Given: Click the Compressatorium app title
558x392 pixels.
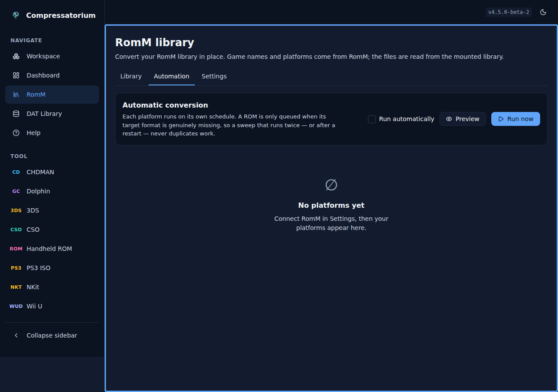Looking at the screenshot, I should tap(61, 15).
